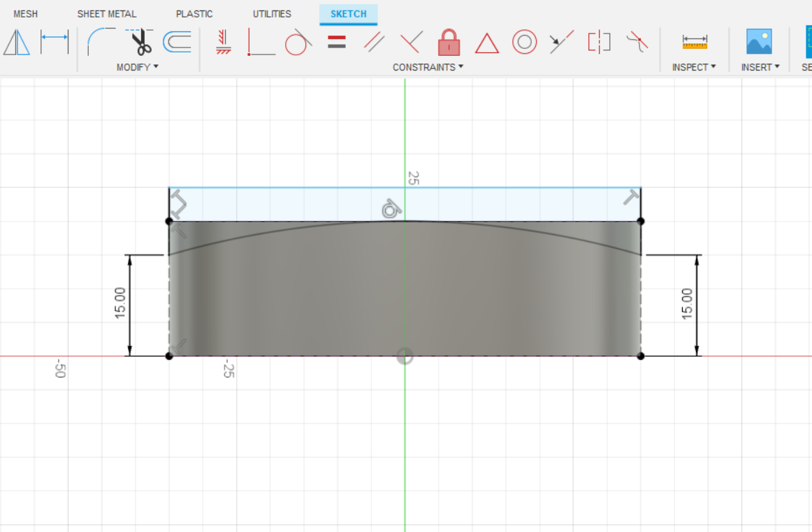Switch to the SHEET METAL tab
The image size is (812, 532).
(x=107, y=14)
